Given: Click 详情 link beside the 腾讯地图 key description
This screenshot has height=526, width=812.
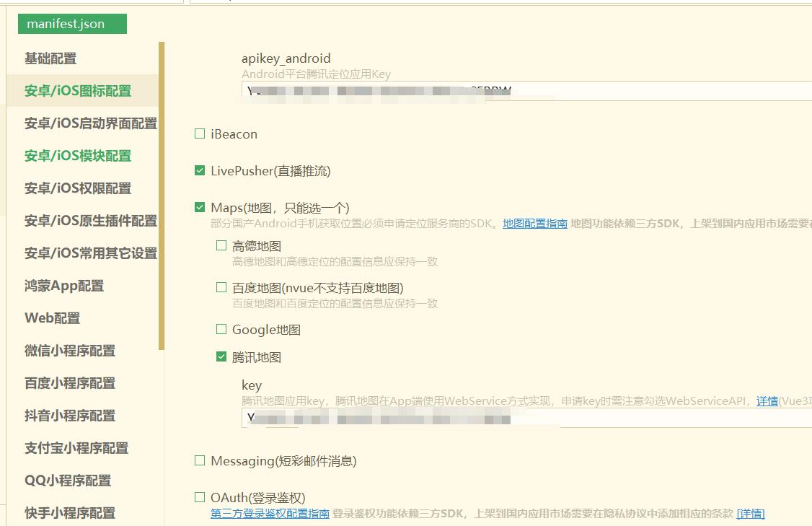Looking at the screenshot, I should [767, 401].
